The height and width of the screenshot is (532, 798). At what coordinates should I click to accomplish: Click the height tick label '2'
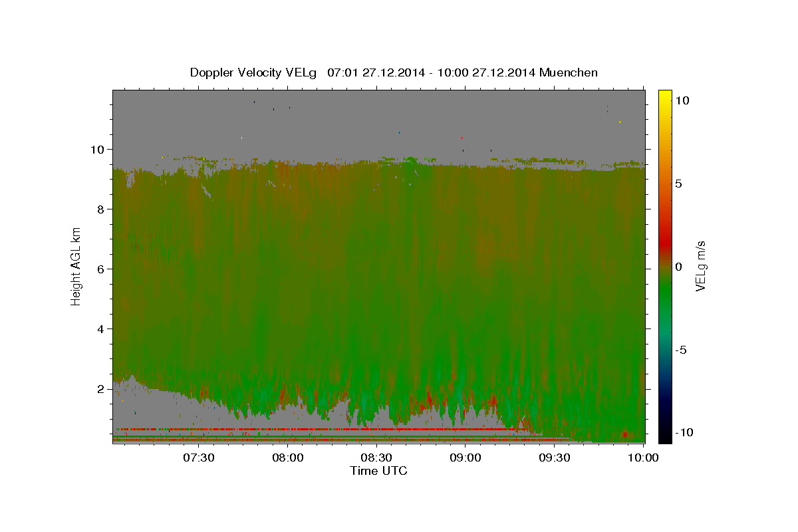click(102, 389)
